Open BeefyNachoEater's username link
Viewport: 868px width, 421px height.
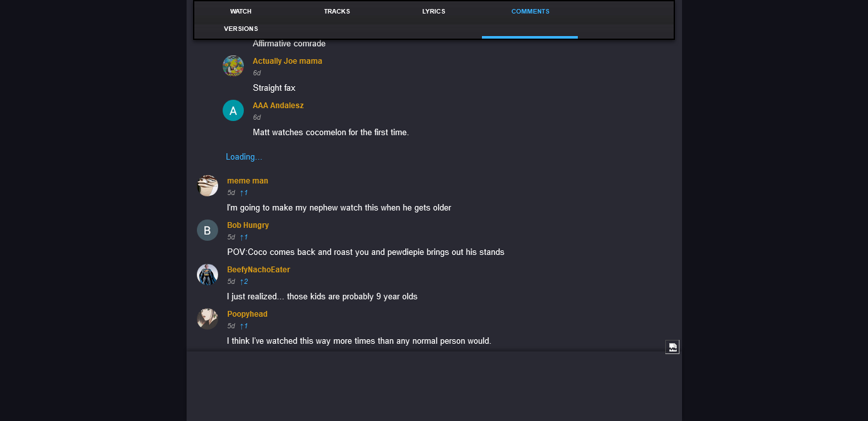259,270
